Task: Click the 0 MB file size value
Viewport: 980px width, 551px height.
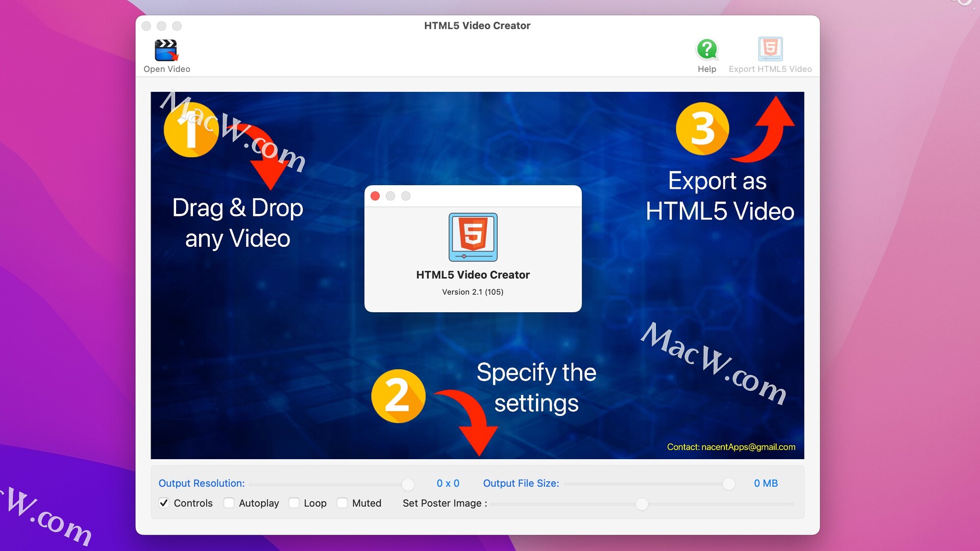Action: click(x=766, y=483)
